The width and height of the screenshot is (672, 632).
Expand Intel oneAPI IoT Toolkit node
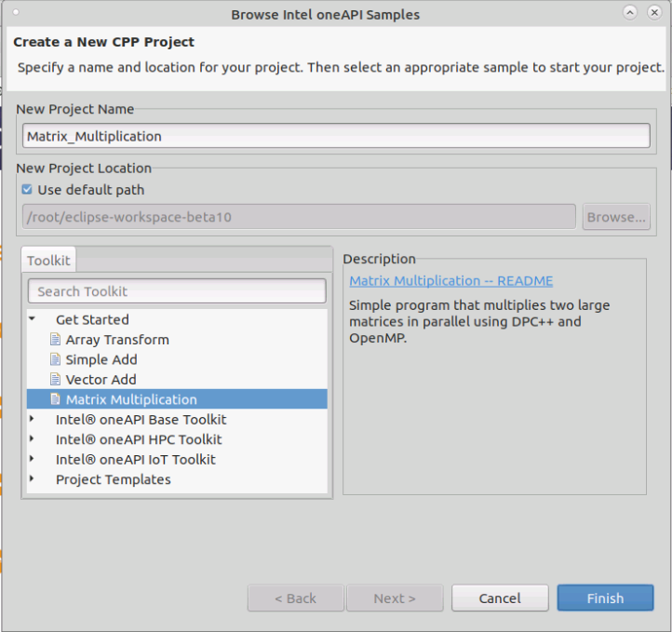[32, 459]
